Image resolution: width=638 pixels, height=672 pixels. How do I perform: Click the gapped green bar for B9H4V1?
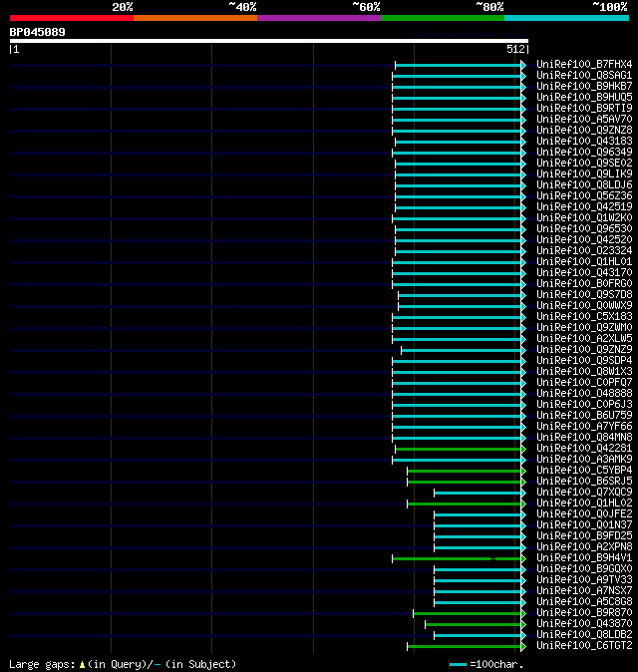tap(457, 559)
